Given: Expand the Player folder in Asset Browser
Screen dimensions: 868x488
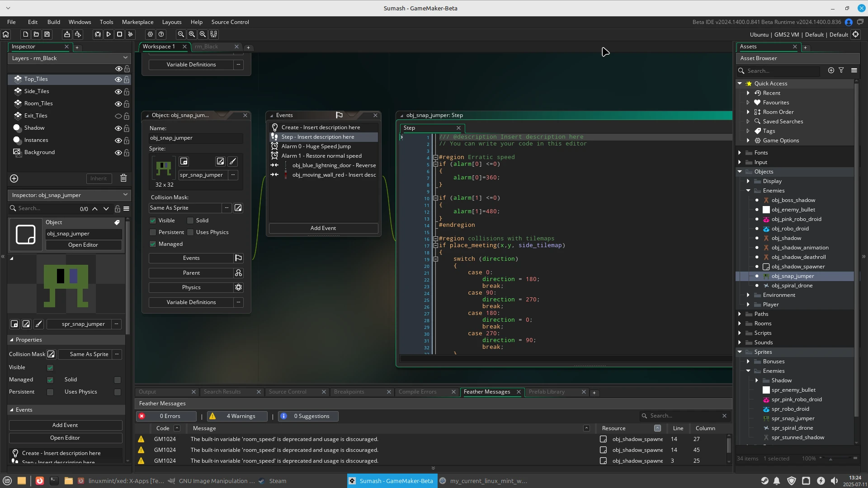Looking at the screenshot, I should (x=748, y=305).
